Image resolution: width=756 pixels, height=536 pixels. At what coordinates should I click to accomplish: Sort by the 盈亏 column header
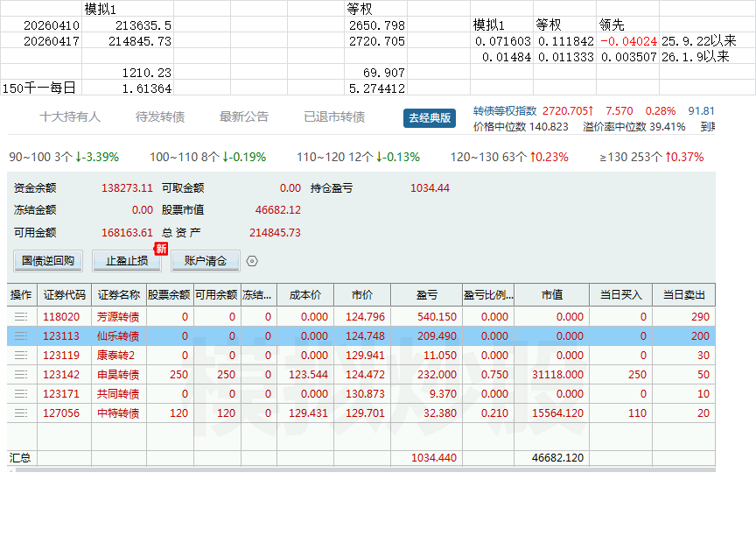(x=427, y=295)
